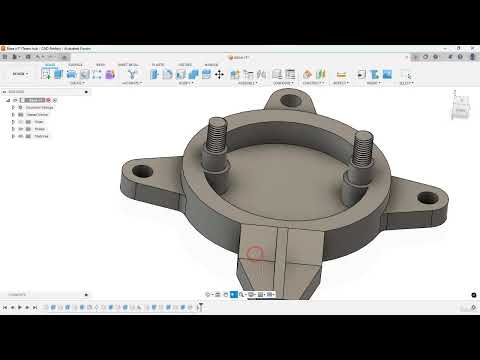480x360 pixels.
Task: Toggle visibility eye of Origin folder
Action: pos(21,122)
